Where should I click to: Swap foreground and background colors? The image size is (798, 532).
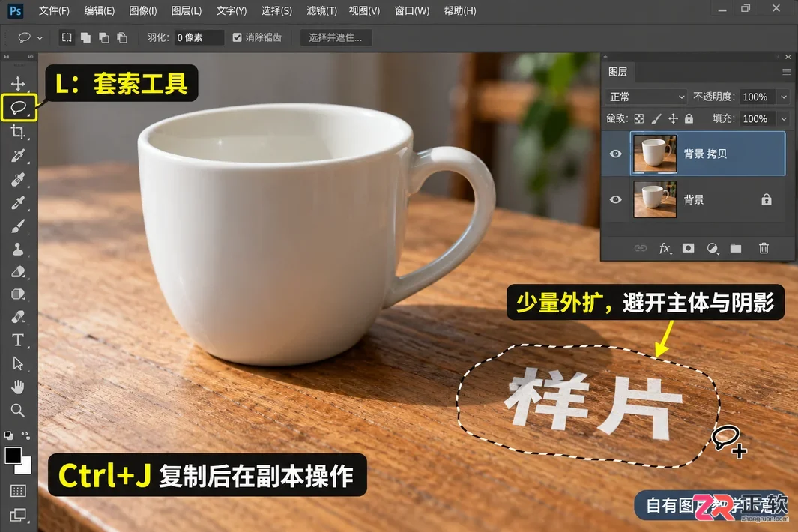pos(26,436)
